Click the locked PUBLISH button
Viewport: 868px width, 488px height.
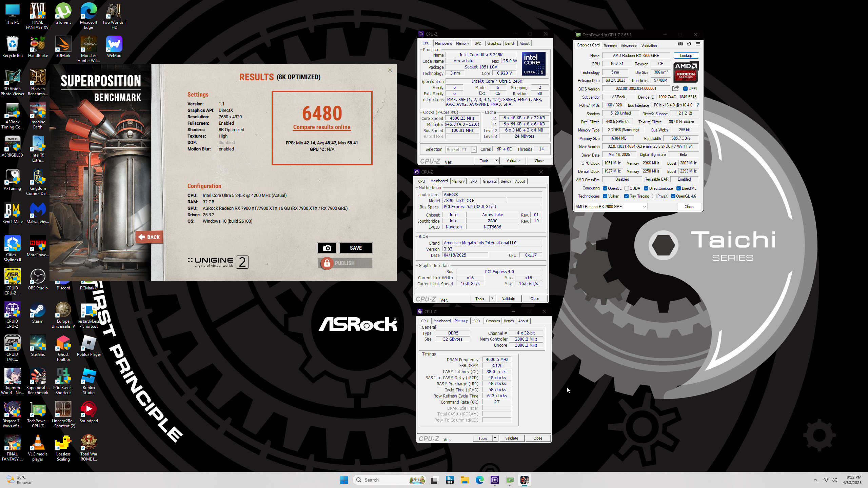(x=345, y=263)
